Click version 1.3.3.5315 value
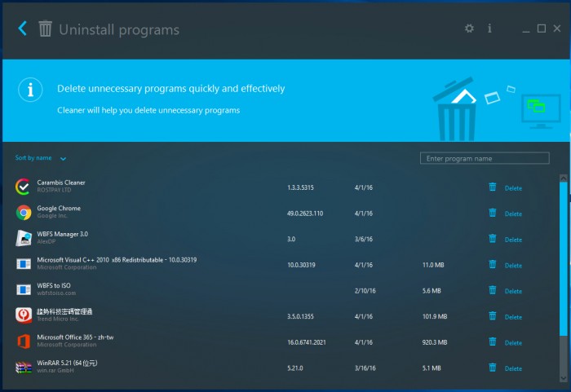This screenshot has width=571, height=392. pyautogui.click(x=300, y=187)
